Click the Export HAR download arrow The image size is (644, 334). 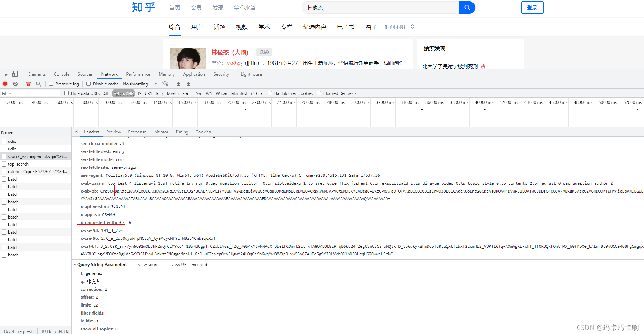point(189,84)
